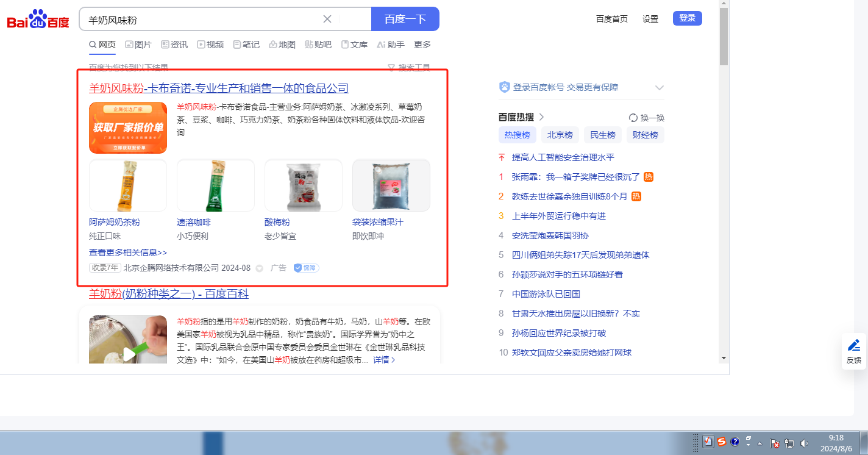This screenshot has height=455, width=868.
Task: Click the volume speaker icon in tray
Action: pyautogui.click(x=804, y=443)
